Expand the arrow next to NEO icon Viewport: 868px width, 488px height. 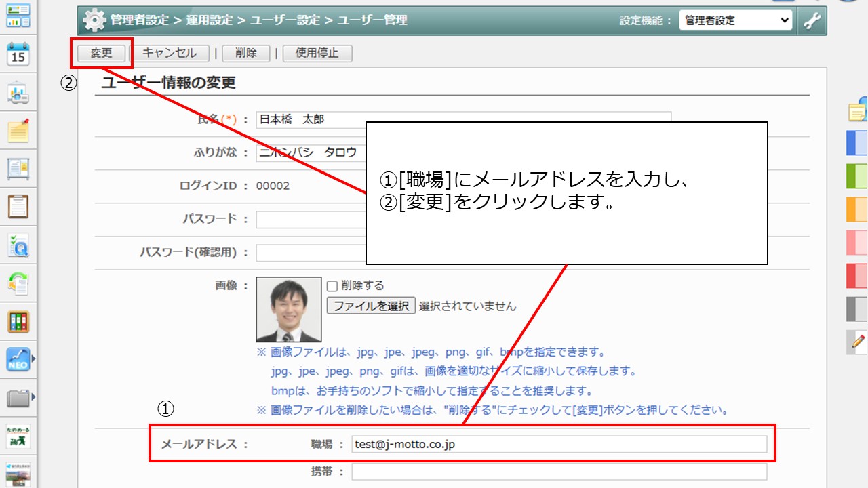(33, 358)
